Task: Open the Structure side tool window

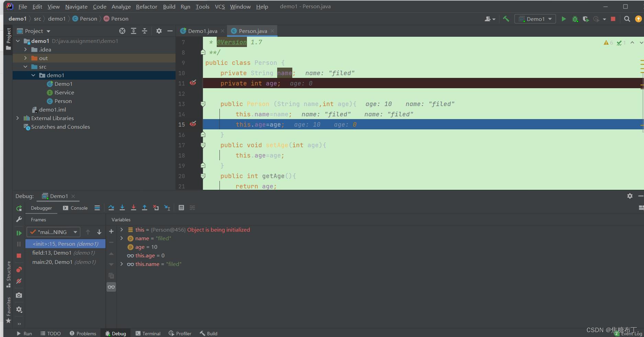Action: tap(9, 274)
